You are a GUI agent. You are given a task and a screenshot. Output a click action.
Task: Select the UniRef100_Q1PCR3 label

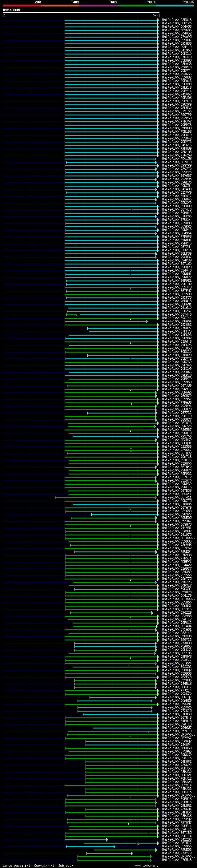point(177,335)
